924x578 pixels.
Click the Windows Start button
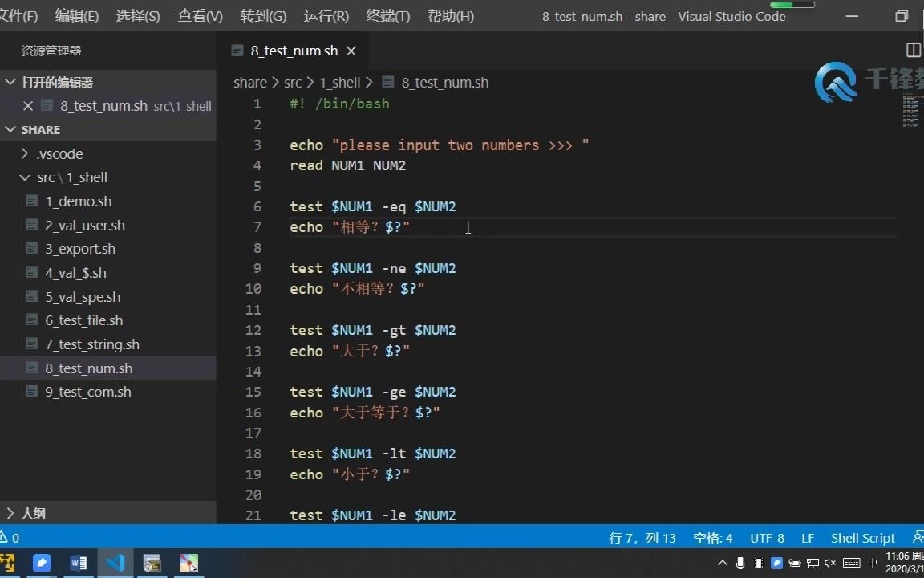8,563
